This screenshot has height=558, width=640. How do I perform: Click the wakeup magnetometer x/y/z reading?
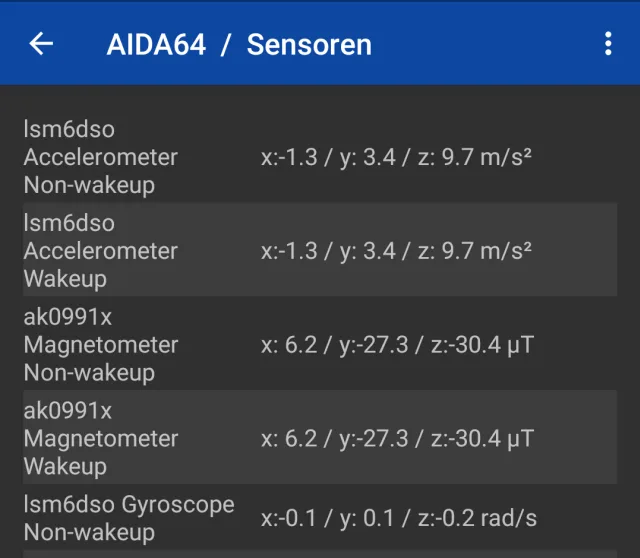pos(397,439)
